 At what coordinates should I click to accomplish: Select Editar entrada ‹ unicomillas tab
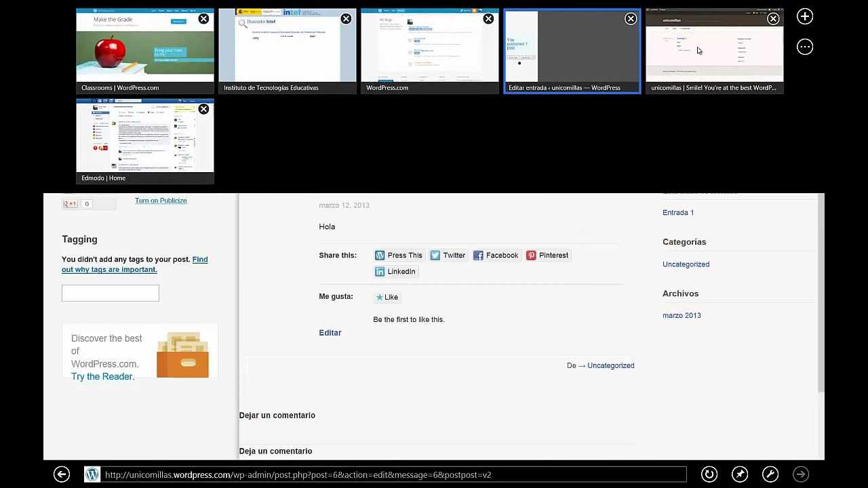coord(572,51)
